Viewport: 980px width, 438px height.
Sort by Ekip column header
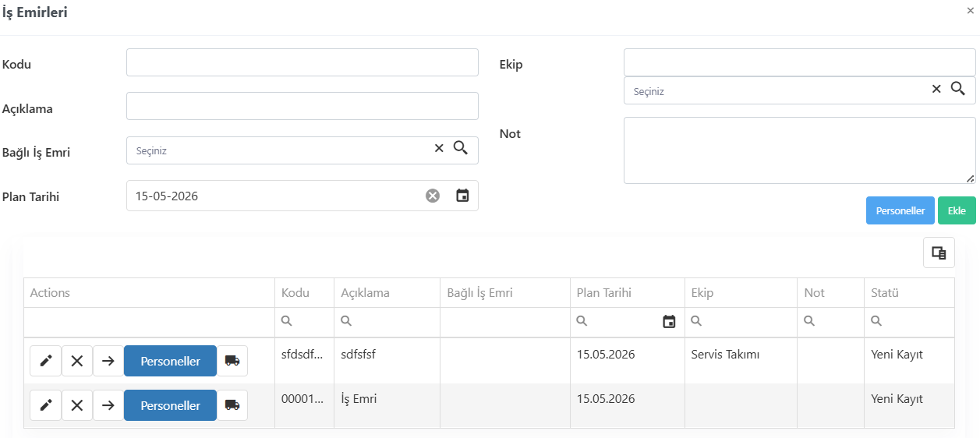point(741,293)
